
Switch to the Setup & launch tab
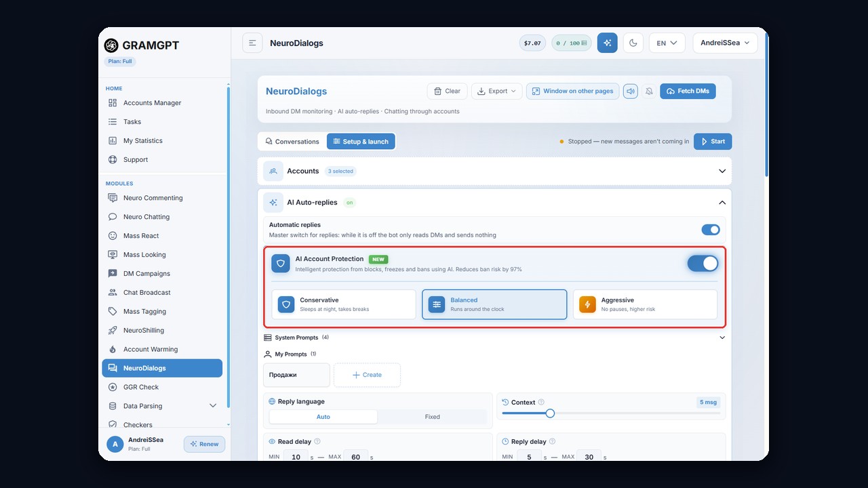point(361,142)
